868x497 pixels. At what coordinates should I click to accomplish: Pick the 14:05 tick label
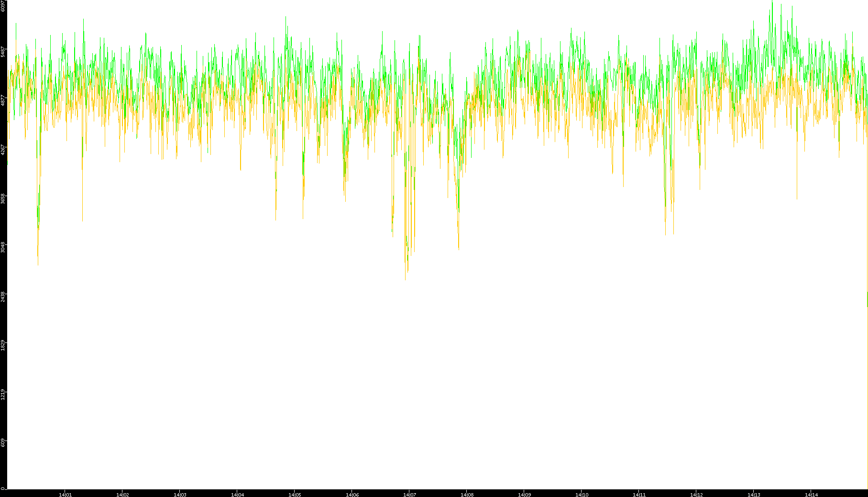295,495
